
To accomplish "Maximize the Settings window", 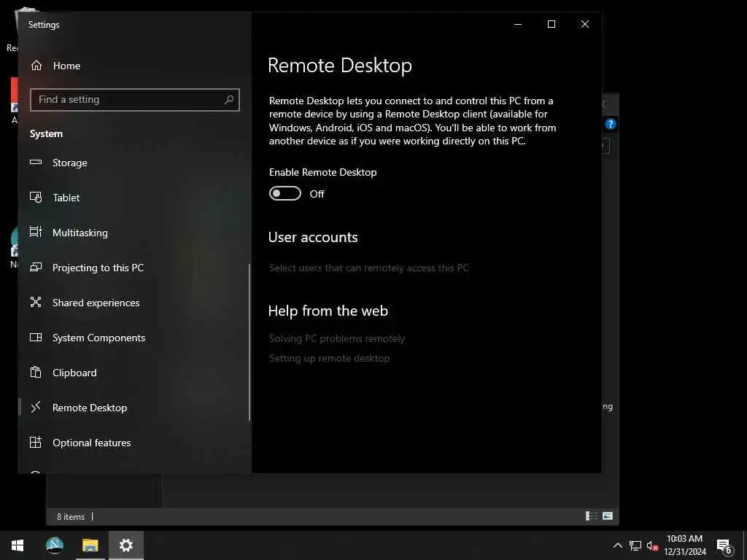I will point(551,24).
